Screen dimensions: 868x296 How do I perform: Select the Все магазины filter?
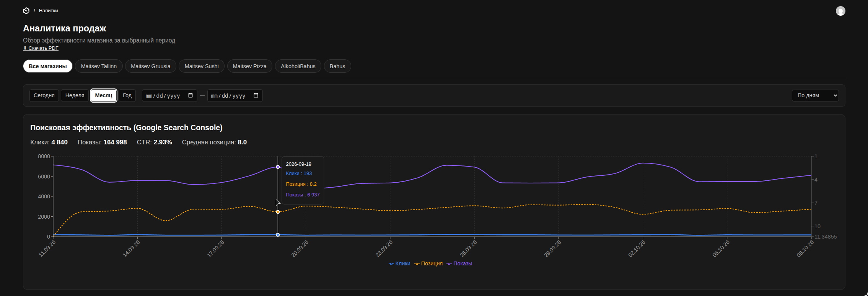(x=48, y=66)
